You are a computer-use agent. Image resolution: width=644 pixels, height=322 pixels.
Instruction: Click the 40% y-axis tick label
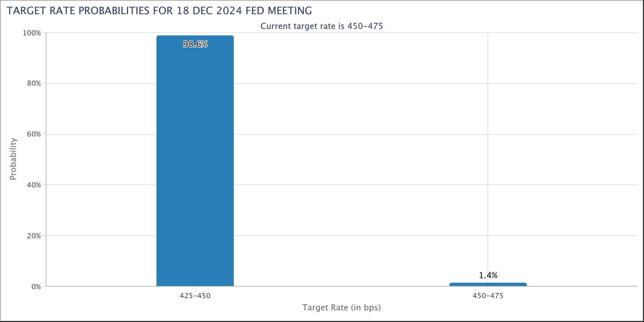point(33,185)
